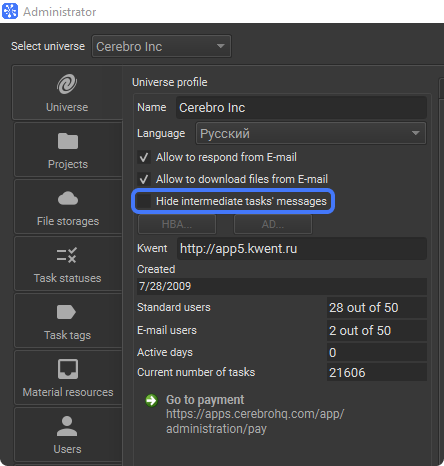Open the Select universe dropdown

[x=161, y=46]
